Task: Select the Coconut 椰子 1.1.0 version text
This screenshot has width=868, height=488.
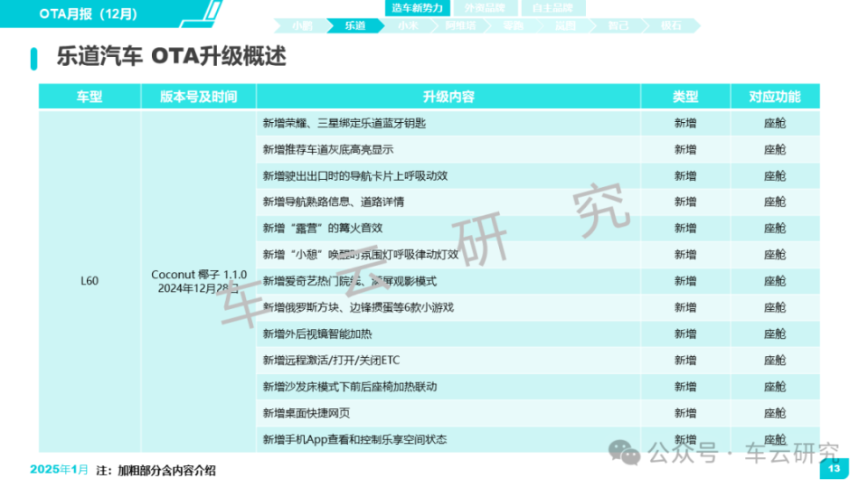Action: [199, 275]
